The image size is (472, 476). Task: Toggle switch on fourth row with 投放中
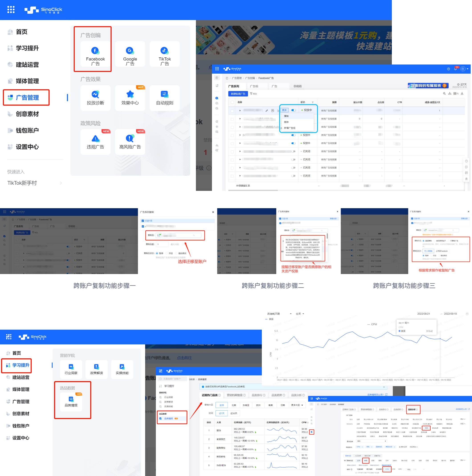pos(293,135)
